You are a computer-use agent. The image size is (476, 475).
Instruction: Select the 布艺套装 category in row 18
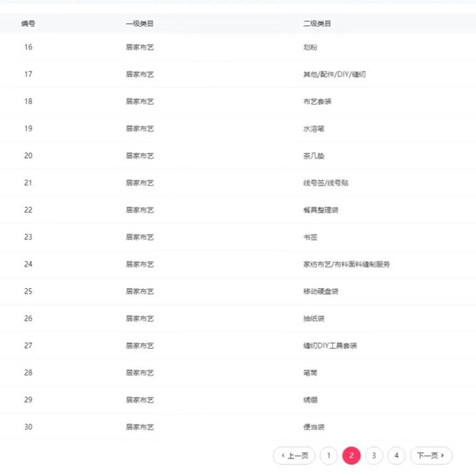point(318,101)
